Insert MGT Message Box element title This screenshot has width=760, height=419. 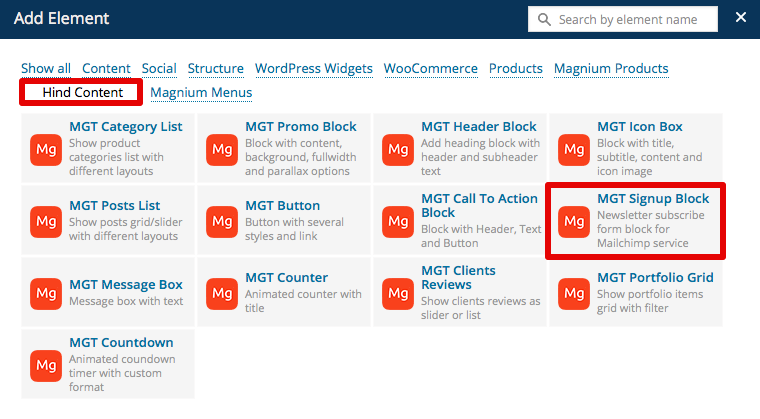126,285
